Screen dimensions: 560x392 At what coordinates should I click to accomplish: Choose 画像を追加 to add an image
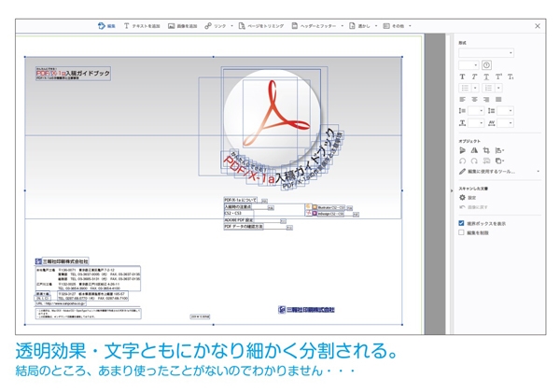[x=183, y=26]
